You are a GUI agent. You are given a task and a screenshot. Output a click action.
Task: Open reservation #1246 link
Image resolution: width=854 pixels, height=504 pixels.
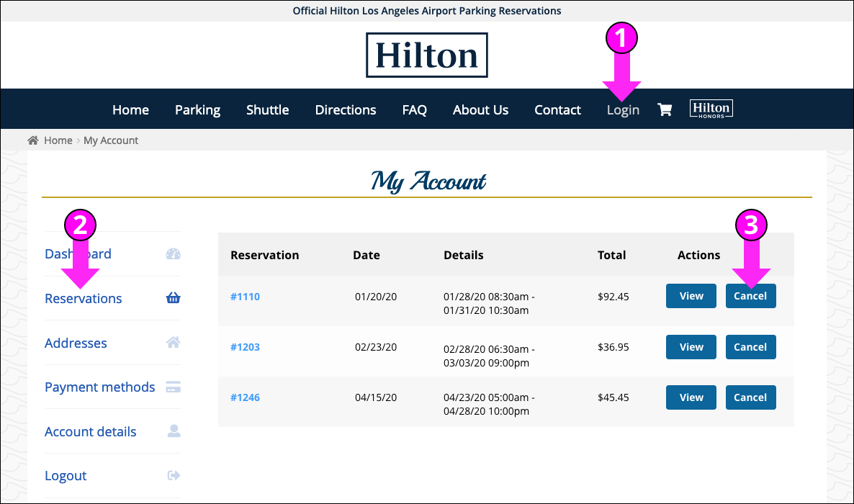coord(245,397)
